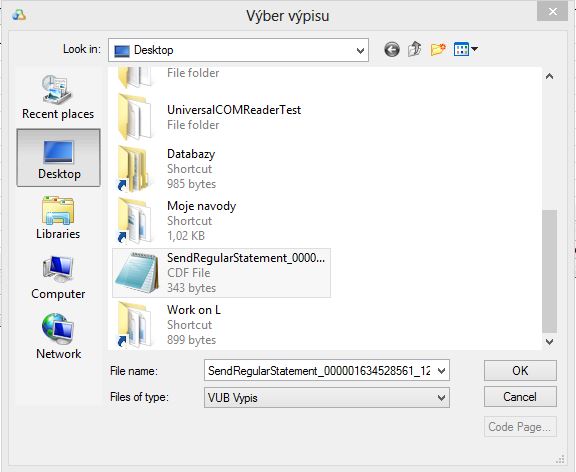This screenshot has width=576, height=472.
Task: Open Libraries in places sidebar
Action: 58,218
